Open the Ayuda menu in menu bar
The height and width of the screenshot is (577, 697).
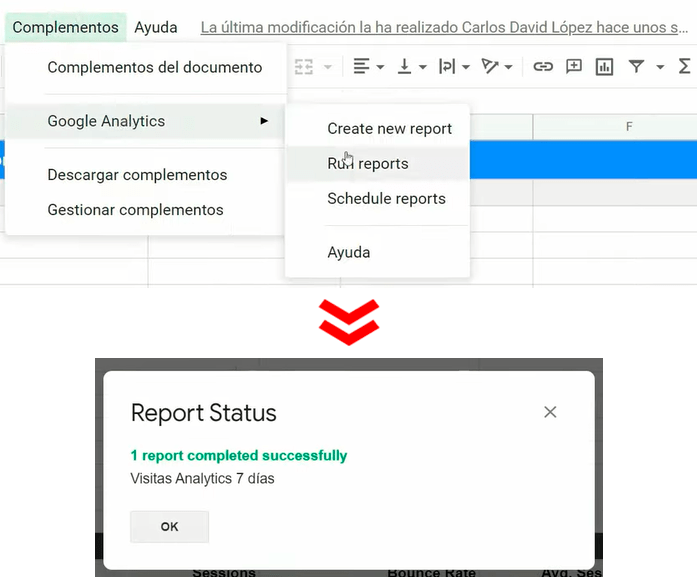[x=156, y=27]
